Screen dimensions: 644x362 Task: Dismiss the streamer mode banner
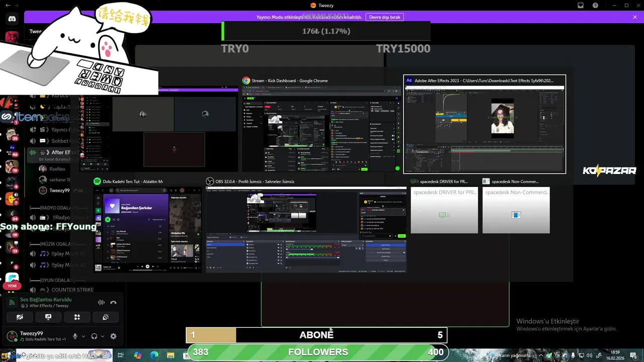coord(635,17)
